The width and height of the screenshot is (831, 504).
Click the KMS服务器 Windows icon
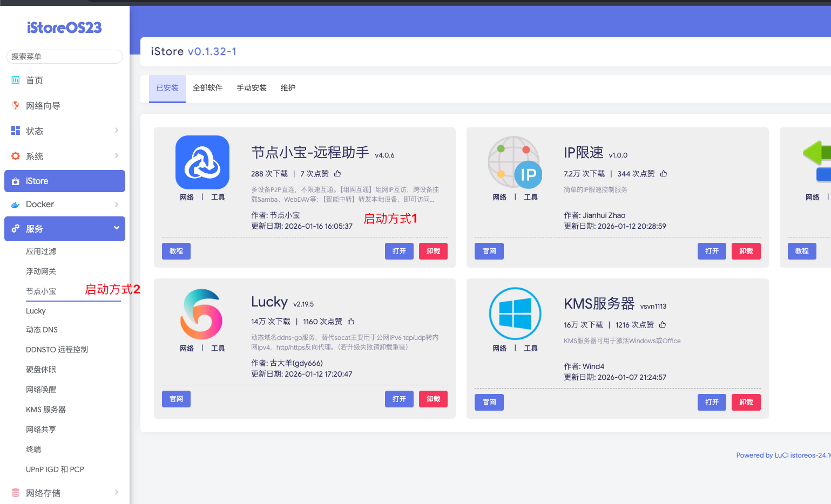(515, 314)
